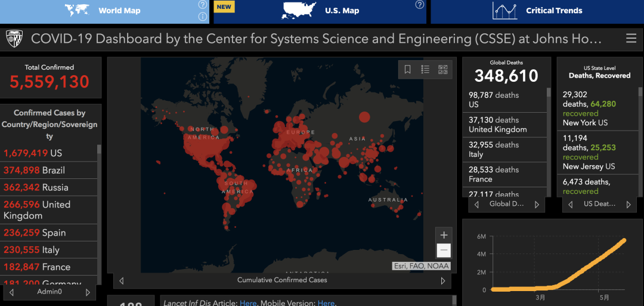Click the dashboard title text
The image size is (644, 306).
point(316,39)
